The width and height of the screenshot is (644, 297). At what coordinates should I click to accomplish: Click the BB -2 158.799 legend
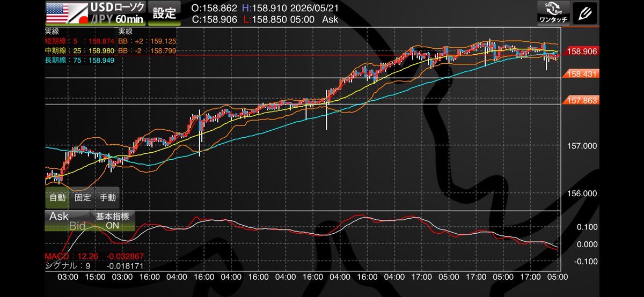147,50
